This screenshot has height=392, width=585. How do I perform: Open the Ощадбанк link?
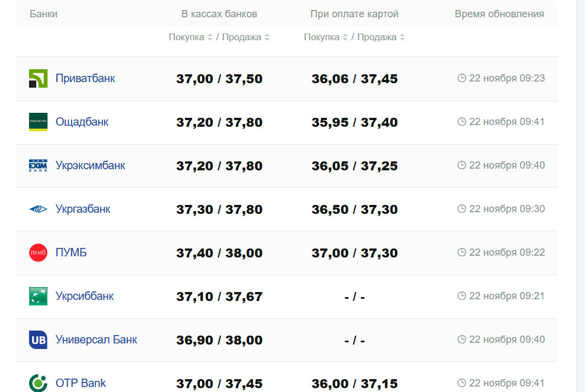pyautogui.click(x=82, y=122)
